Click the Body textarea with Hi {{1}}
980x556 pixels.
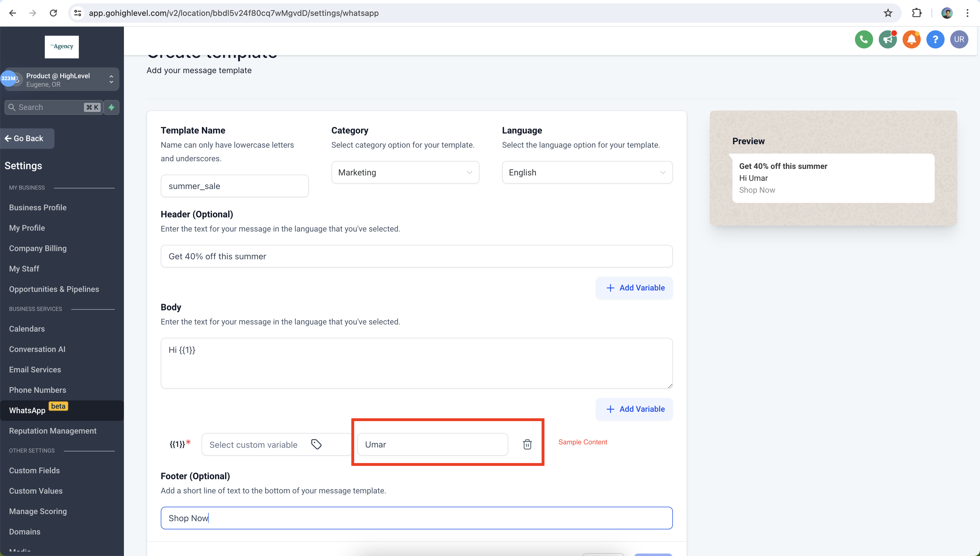[x=417, y=363]
